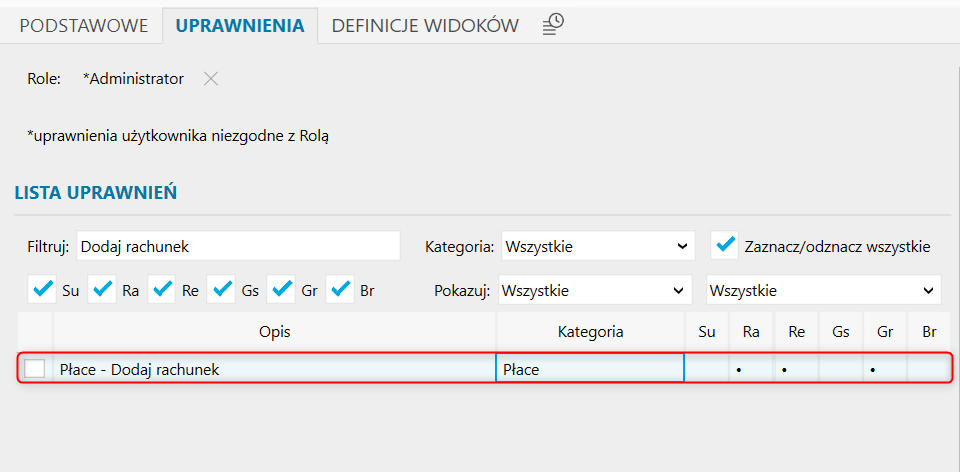Expand the rightmost Wszystkie dropdown
This screenshot has width=960, height=472.
click(x=823, y=291)
